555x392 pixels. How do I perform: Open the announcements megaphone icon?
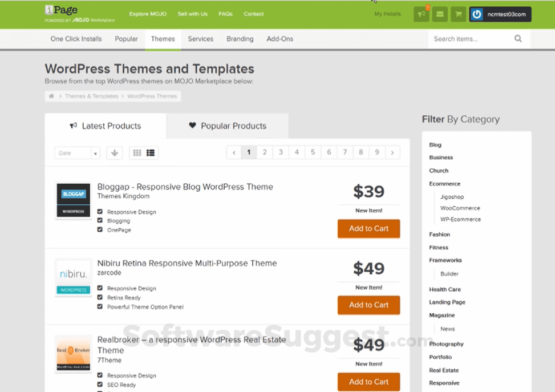tap(420, 13)
